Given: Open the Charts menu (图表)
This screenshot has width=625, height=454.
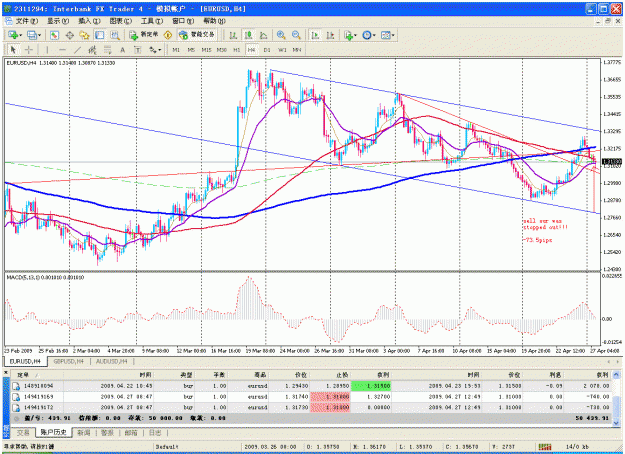Looking at the screenshot, I should coord(120,21).
